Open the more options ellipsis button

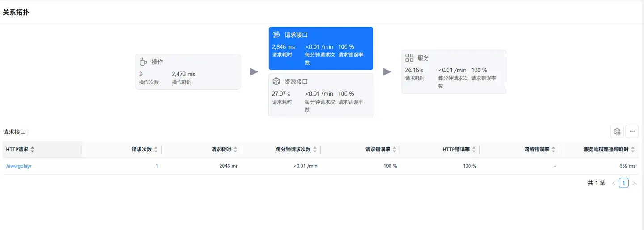click(632, 131)
